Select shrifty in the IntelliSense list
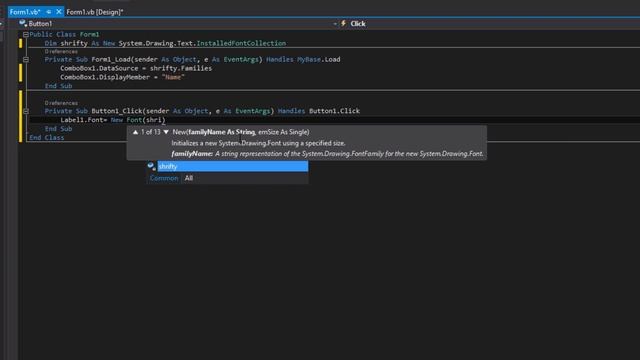Image resolution: width=640 pixels, height=360 pixels. click(233, 166)
